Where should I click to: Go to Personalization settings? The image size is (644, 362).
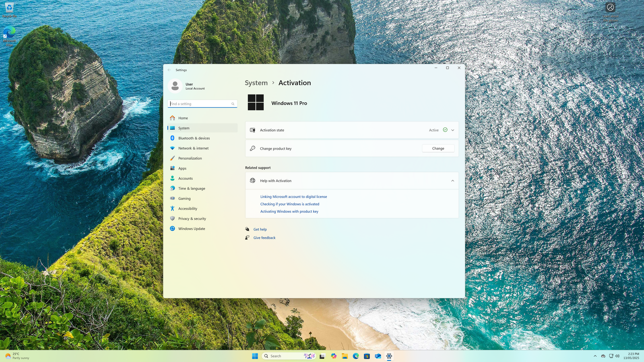[x=190, y=158]
